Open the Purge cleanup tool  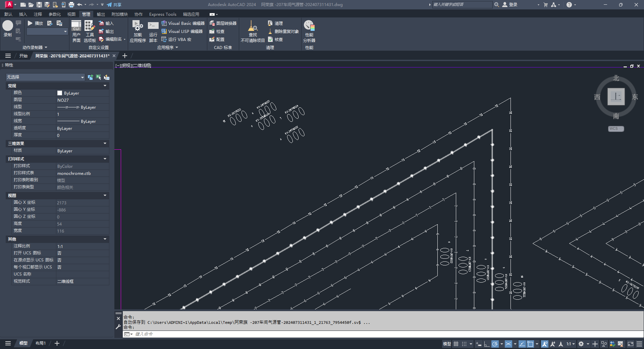(x=275, y=23)
